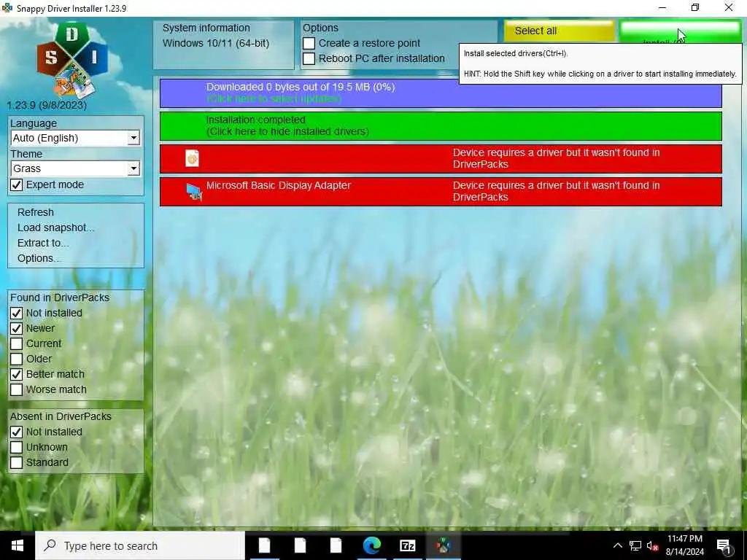Click the Type here to search box
This screenshot has height=560, width=747.
(140, 545)
